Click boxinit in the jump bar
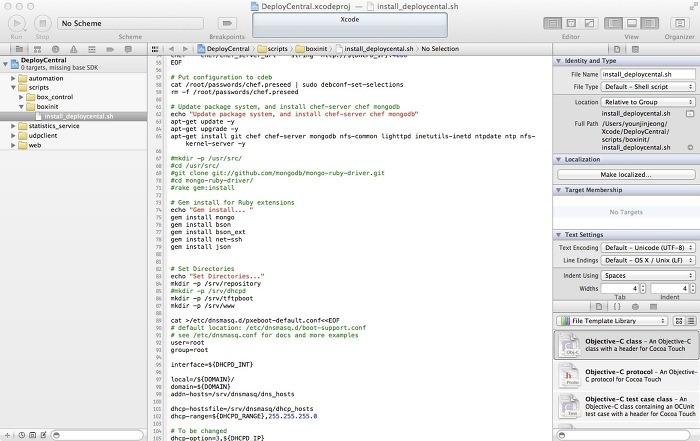The height and width of the screenshot is (441, 700). (311, 49)
